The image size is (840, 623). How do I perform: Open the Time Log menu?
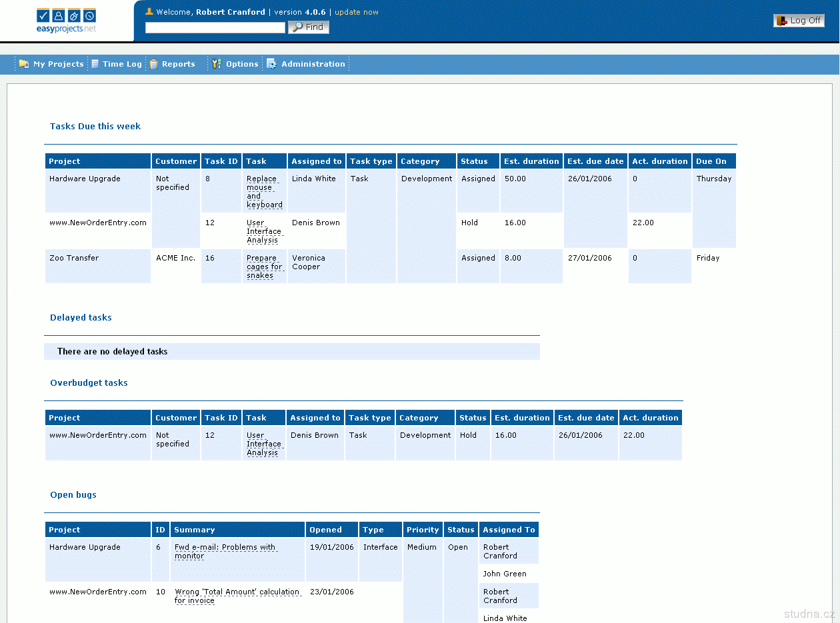pos(117,64)
